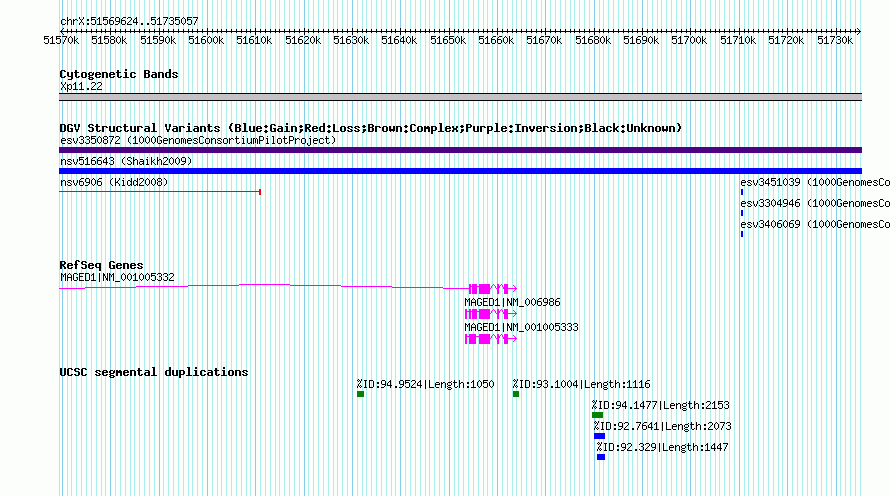Select the blue nsv516643 gain bar
Screen dimensions: 890x496
[460, 171]
